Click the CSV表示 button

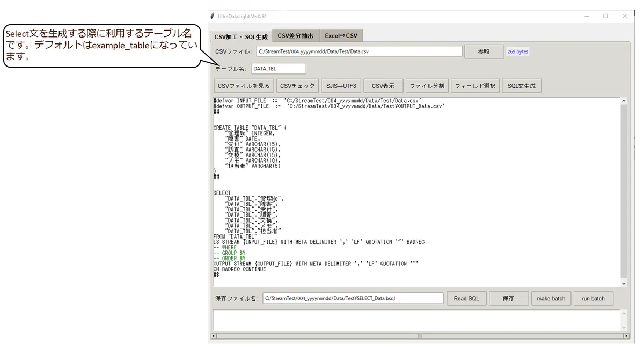pyautogui.click(x=383, y=86)
